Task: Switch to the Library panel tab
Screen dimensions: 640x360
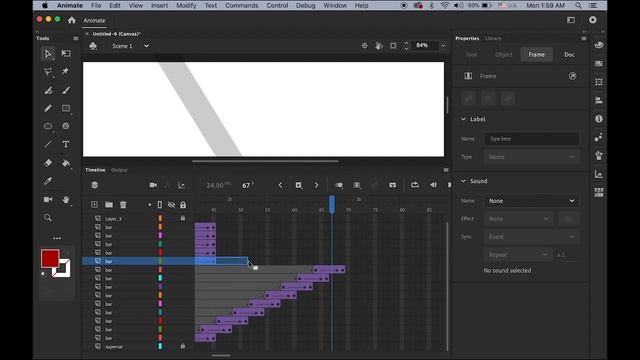Action: pyautogui.click(x=493, y=38)
